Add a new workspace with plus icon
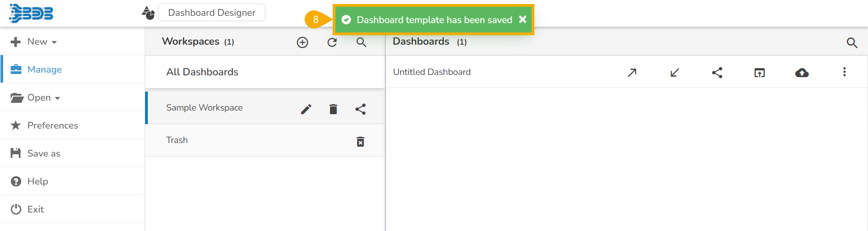Viewport: 868px width, 231px height. [x=302, y=42]
